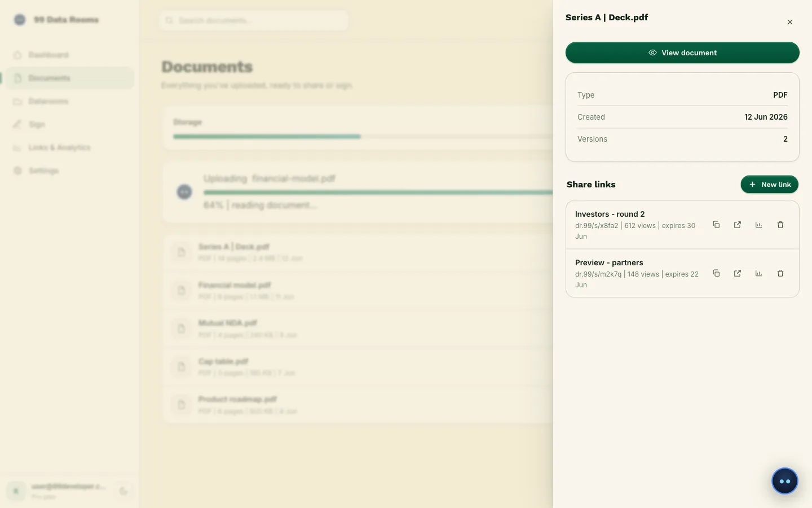Click the PDF type value
Screen dimensions: 812x508
780,95
